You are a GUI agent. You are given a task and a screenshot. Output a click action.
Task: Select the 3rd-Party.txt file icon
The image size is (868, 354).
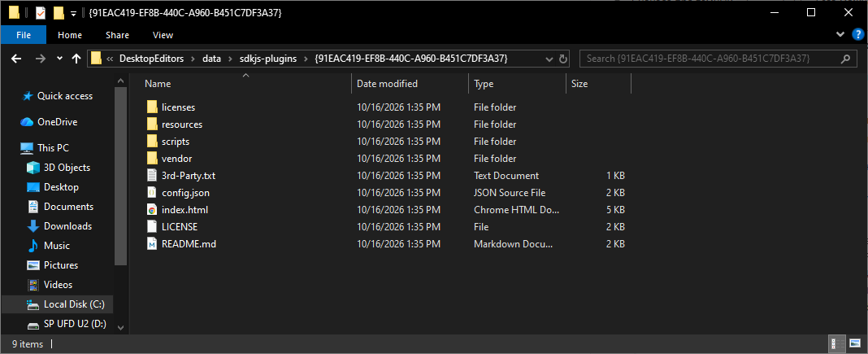click(x=152, y=176)
